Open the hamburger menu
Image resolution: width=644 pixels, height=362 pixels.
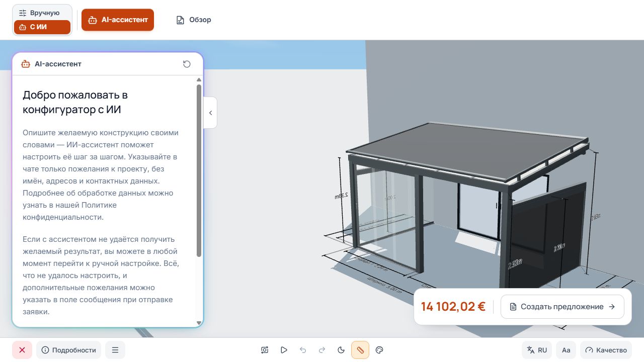115,350
